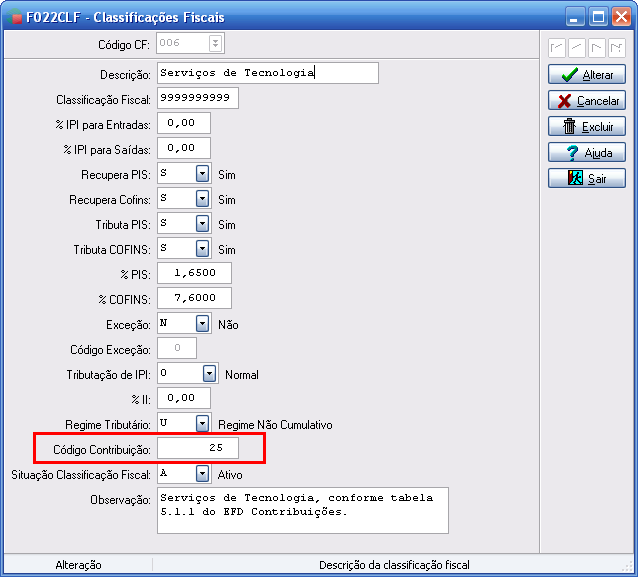This screenshot has width=638, height=577.
Task: Click the Código Exceção field
Action: click(177, 348)
